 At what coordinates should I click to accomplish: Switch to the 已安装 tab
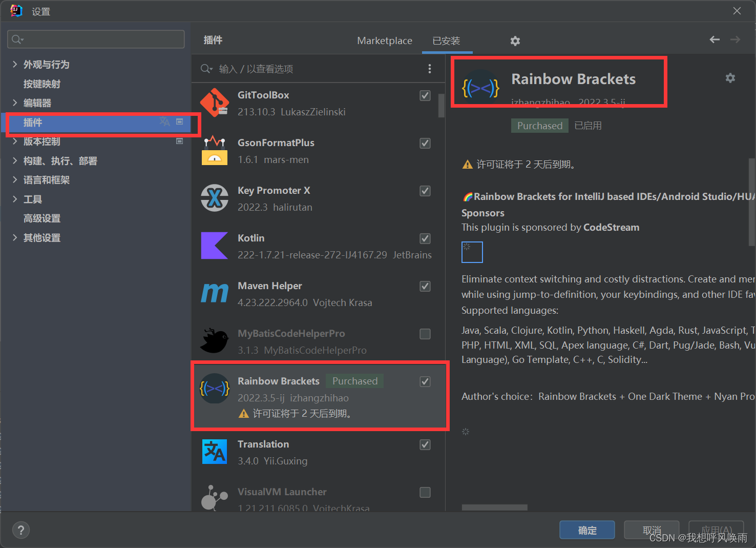pos(446,40)
